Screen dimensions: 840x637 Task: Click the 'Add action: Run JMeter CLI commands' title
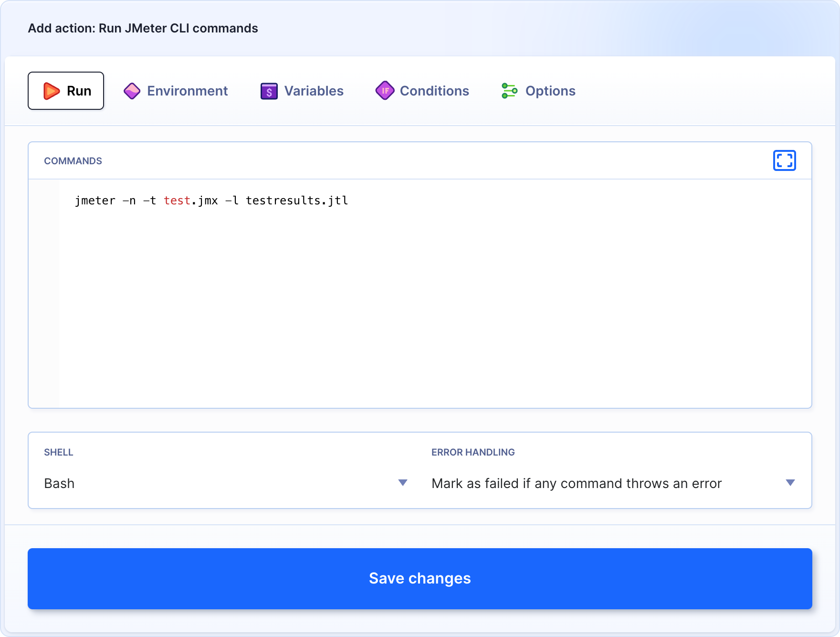click(143, 28)
